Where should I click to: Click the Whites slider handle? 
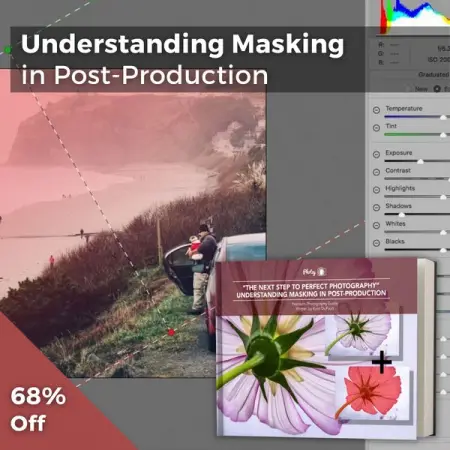[443, 232]
